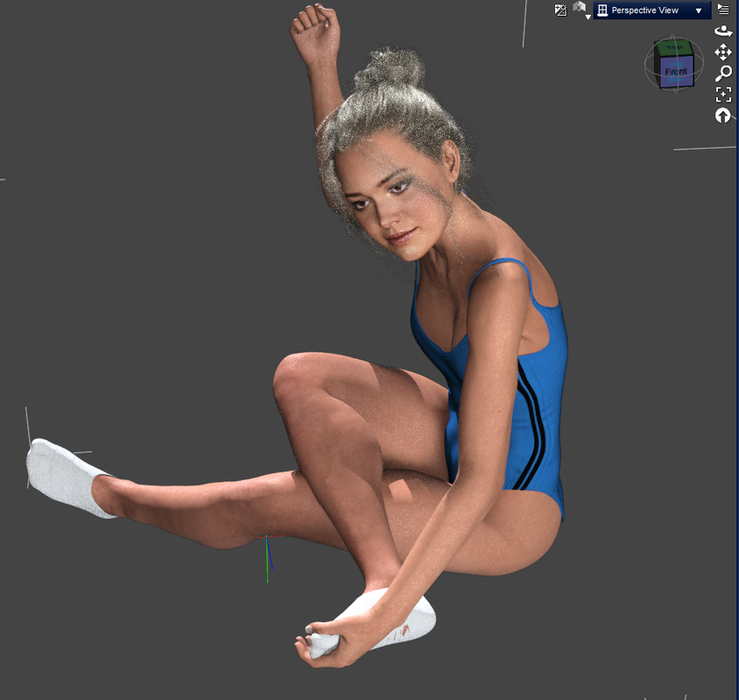
Task: Click the frame selection control
Action: coord(723,94)
